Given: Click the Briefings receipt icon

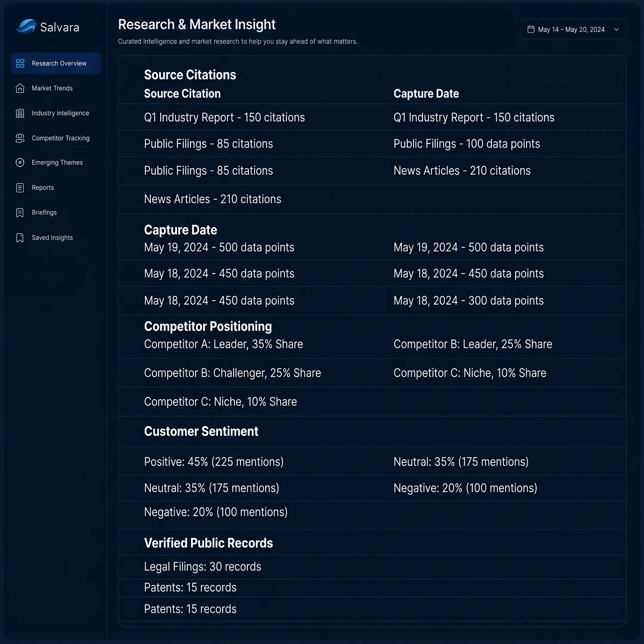Looking at the screenshot, I should (20, 213).
